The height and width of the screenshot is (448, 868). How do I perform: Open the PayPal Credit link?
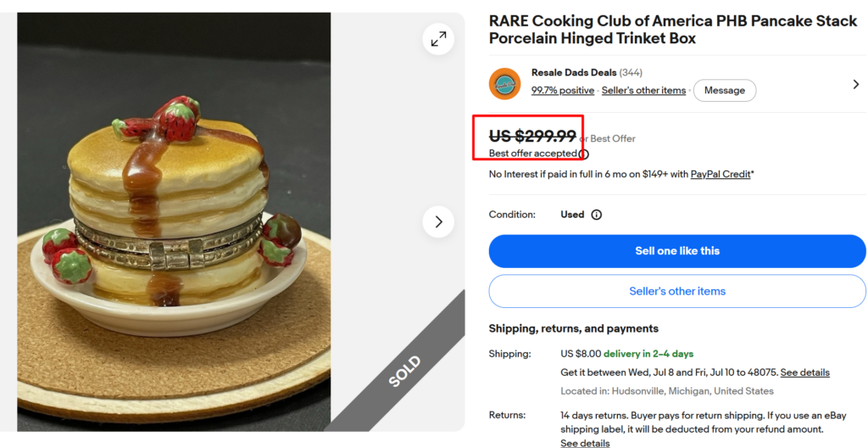(x=721, y=174)
